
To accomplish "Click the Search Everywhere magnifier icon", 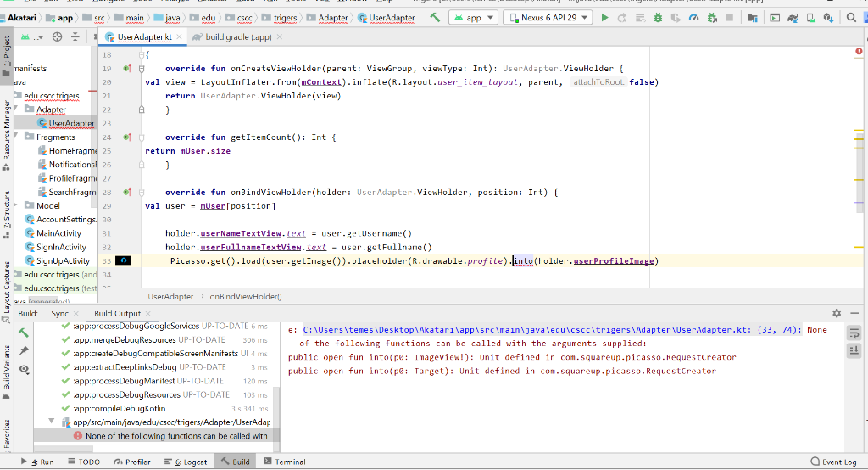I will coord(851,18).
